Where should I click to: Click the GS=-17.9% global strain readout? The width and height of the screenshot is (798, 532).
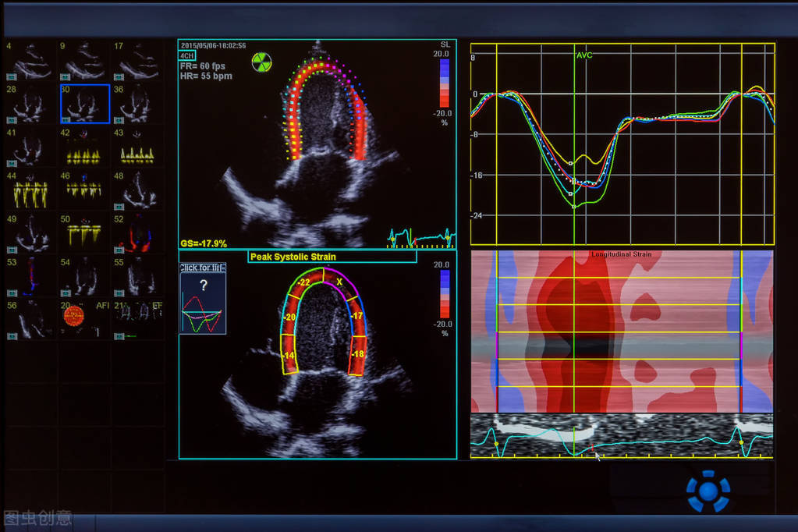[x=204, y=243]
